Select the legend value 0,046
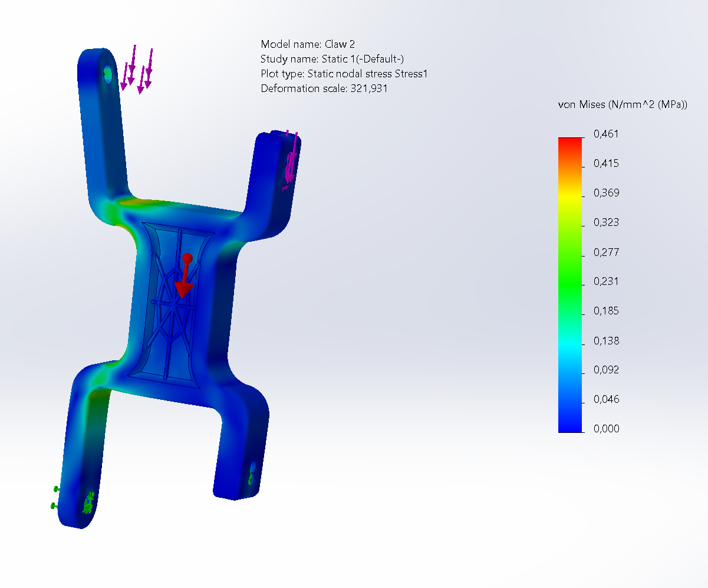Screen dimensions: 708x588 pyautogui.click(x=607, y=399)
